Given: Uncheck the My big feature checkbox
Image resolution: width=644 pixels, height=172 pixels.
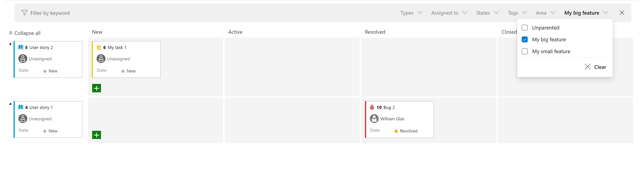Looking at the screenshot, I should (x=525, y=39).
